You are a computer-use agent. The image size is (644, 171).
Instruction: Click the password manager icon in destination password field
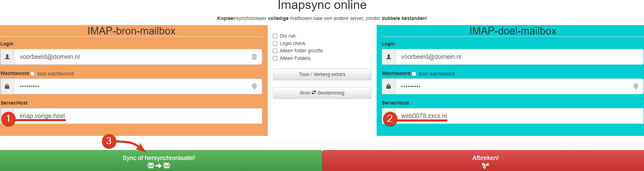(636, 86)
